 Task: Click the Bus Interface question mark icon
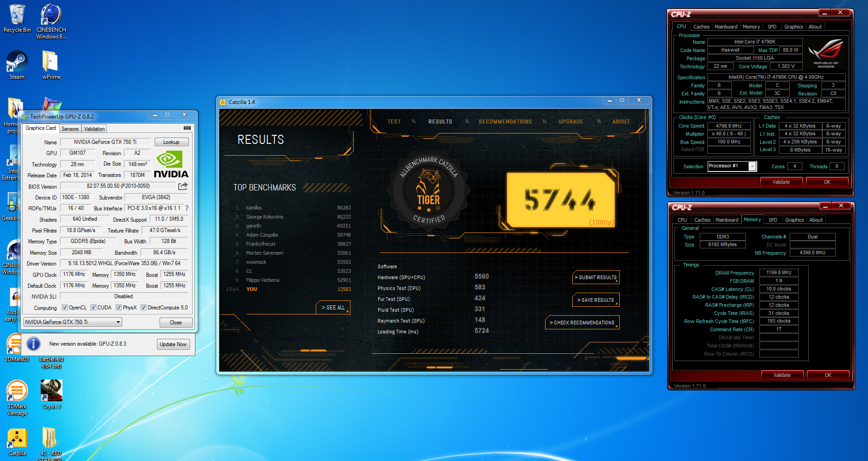pos(186,208)
